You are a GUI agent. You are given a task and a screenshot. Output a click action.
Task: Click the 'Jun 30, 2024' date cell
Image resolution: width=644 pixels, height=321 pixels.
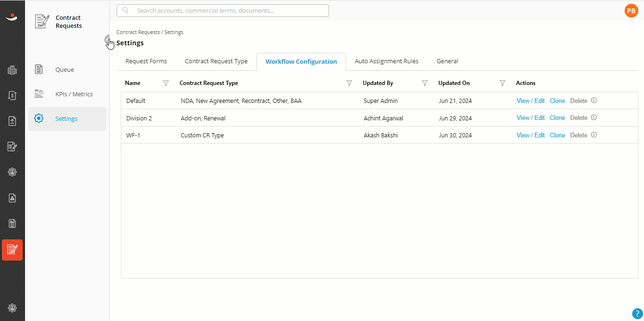pyautogui.click(x=455, y=135)
